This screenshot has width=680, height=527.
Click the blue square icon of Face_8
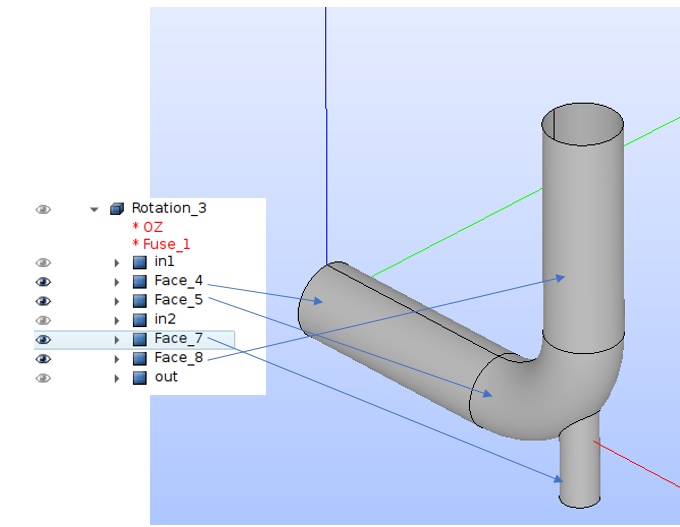140,358
